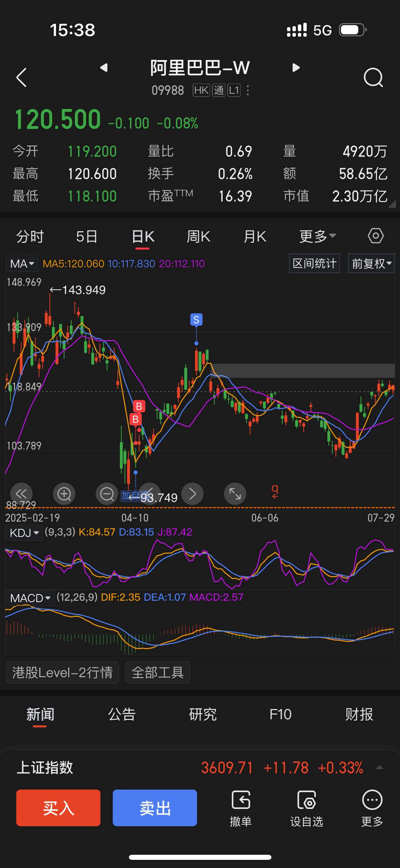Jump to earliest data double-arrow icon
Screen dimensions: 400x868
pos(21,493)
